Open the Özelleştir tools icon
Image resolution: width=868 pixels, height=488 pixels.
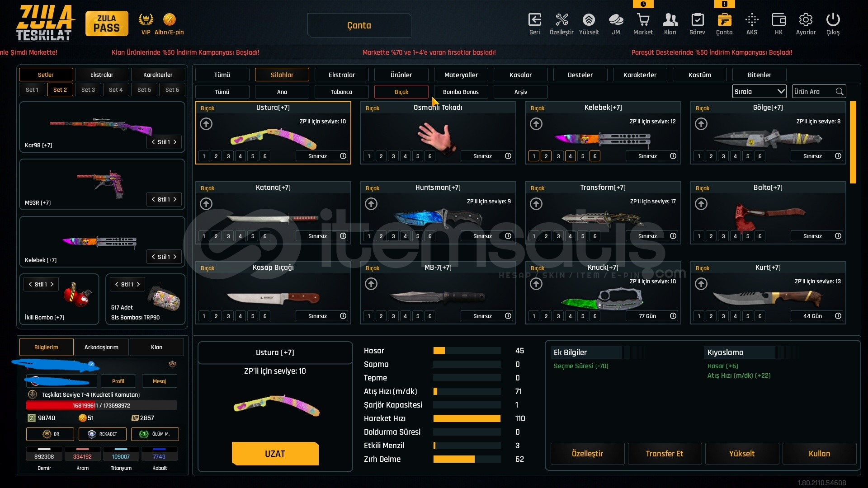(x=561, y=20)
